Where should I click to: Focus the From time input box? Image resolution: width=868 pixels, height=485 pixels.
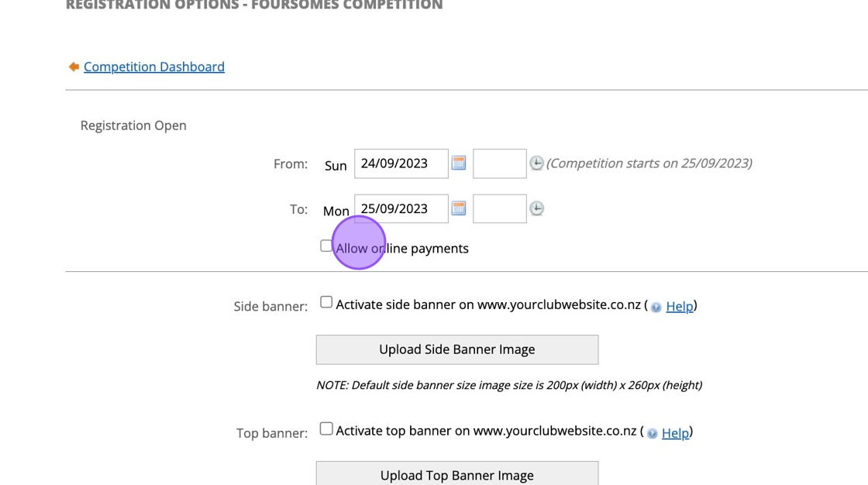[x=499, y=163]
